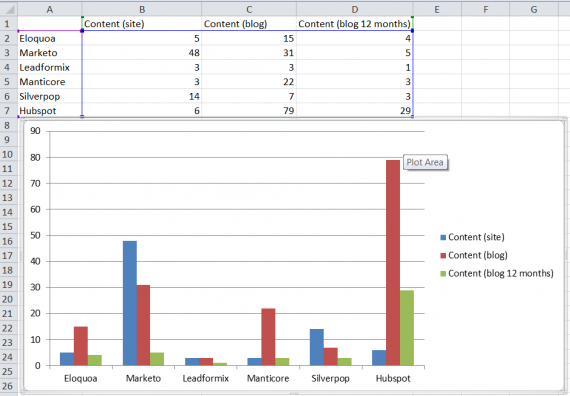The height and width of the screenshot is (396, 570).
Task: Select column E header
Action: 437,9
